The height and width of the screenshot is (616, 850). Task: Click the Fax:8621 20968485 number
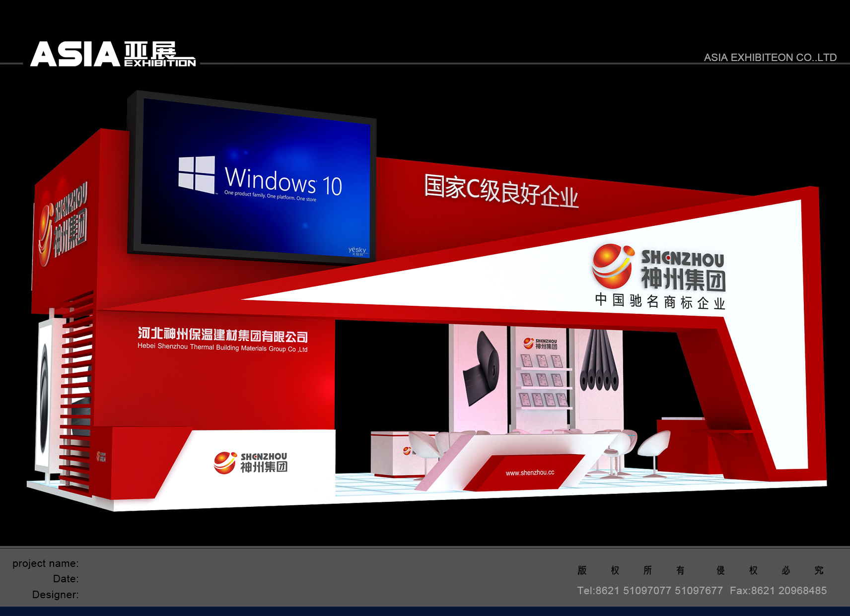click(x=778, y=591)
